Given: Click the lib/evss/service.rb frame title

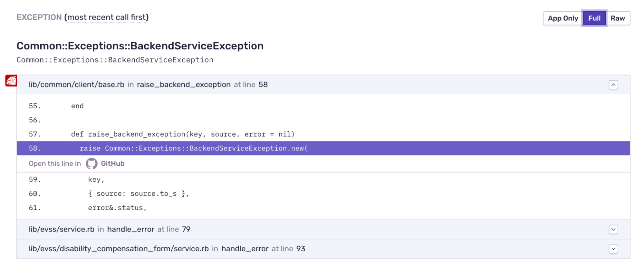Looking at the screenshot, I should 110,229.
